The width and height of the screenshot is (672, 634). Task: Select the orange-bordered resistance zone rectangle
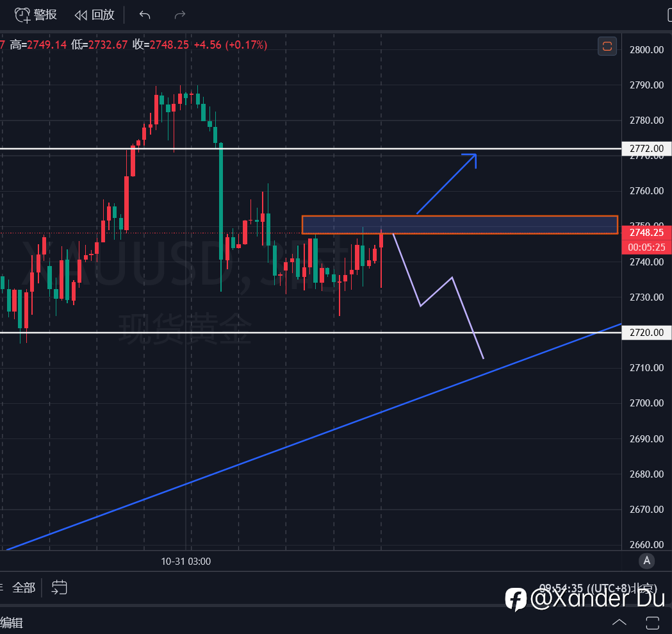[460, 225]
